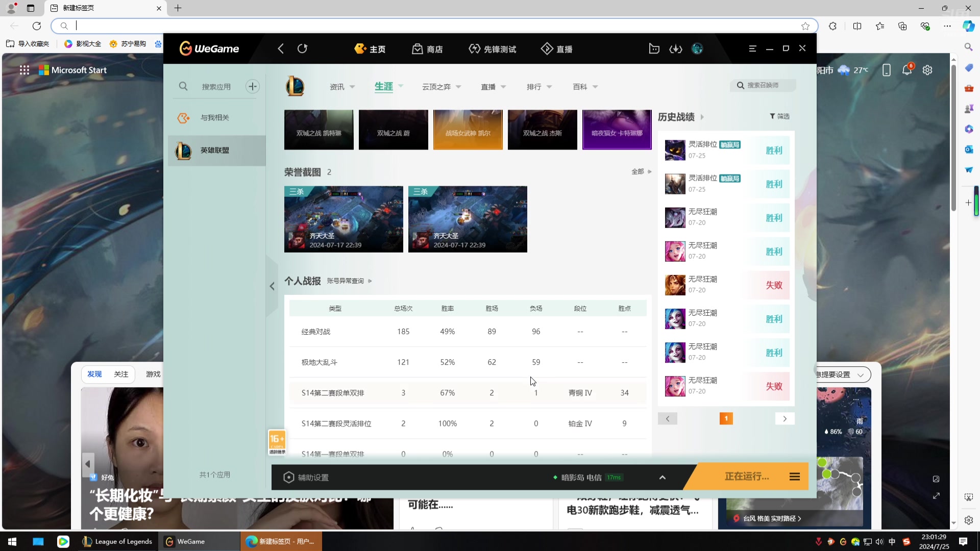Click the WeGame back arrow
Image resolution: width=980 pixels, height=551 pixels.
point(281,48)
